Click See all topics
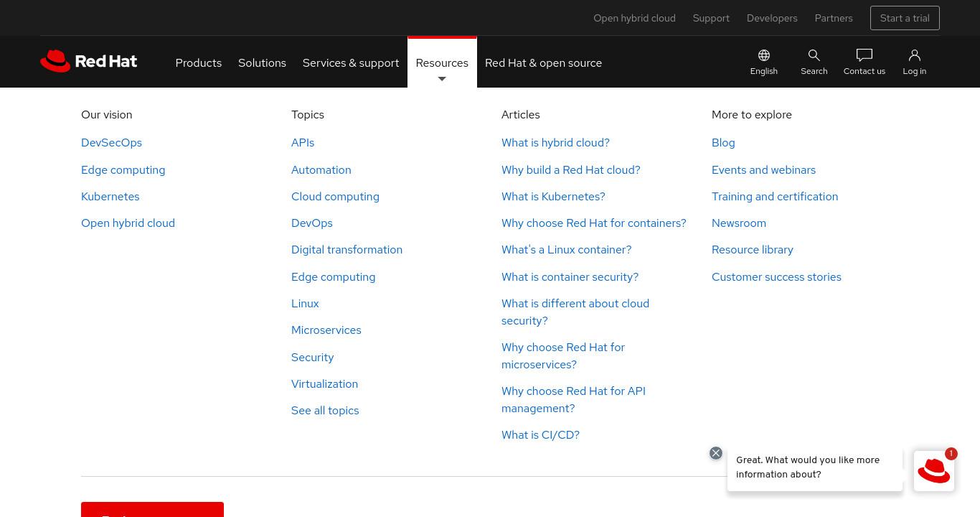The height and width of the screenshot is (517, 980). (x=325, y=410)
